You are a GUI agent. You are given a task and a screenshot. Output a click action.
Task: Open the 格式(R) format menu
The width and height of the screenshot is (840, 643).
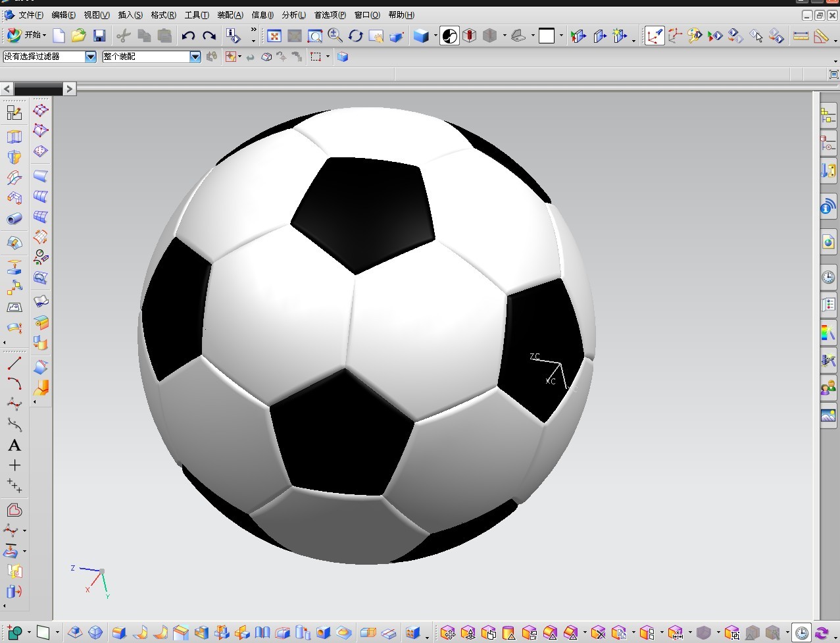coord(164,14)
